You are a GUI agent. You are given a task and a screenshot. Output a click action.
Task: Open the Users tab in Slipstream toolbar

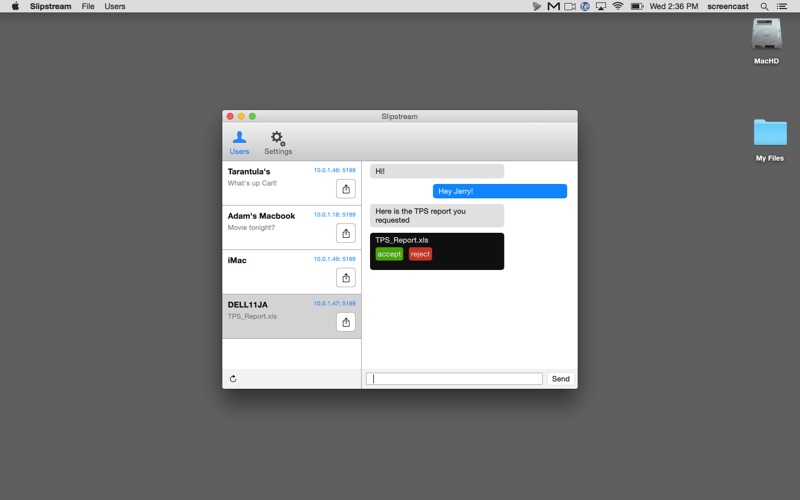pos(239,143)
